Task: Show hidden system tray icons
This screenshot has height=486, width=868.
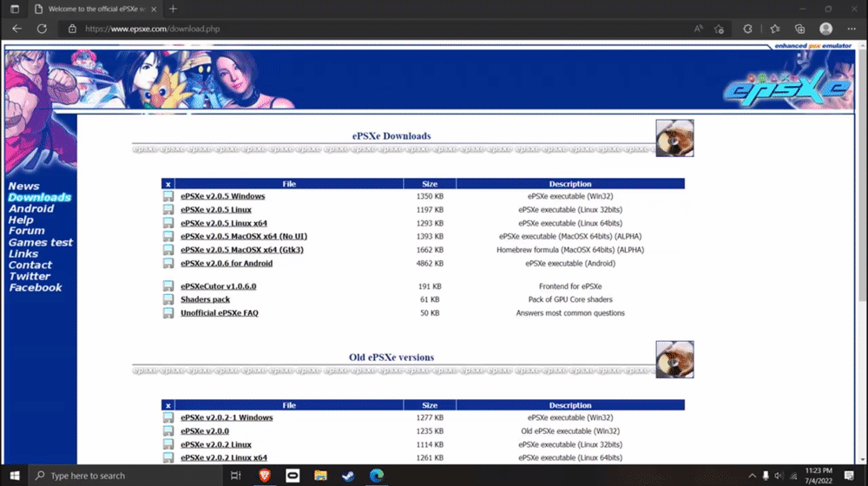Action: [753, 476]
